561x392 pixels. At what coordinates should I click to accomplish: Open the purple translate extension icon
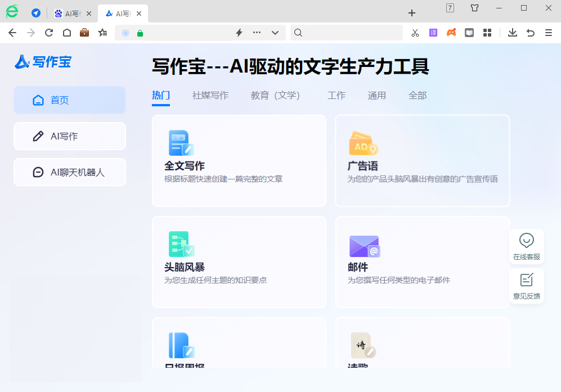pos(433,33)
